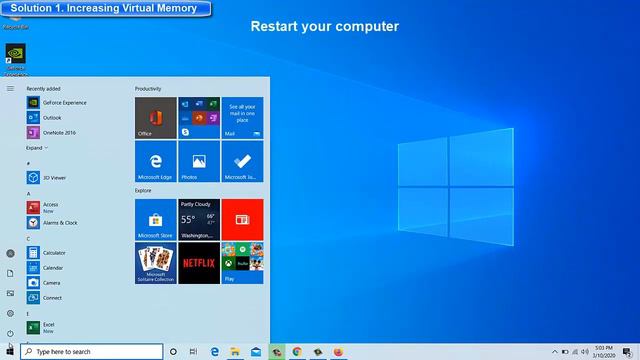Open the battery status icon
This screenshot has width=640, height=360.
tap(565, 351)
